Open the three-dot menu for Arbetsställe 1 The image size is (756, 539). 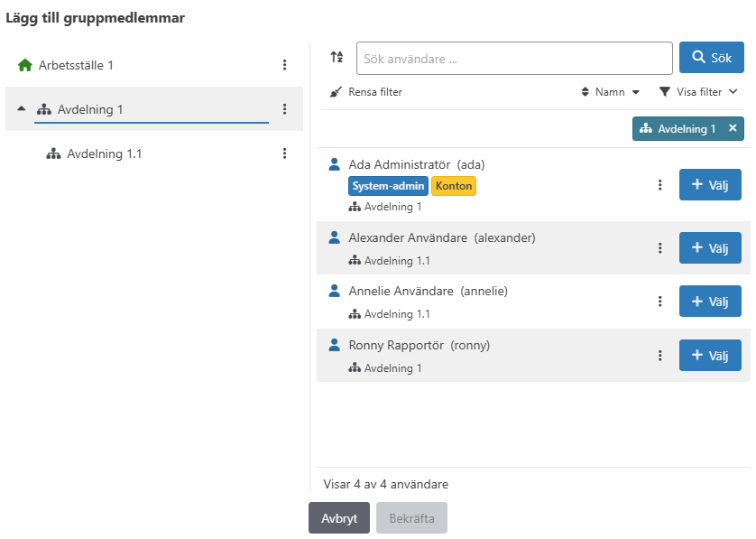click(x=284, y=65)
